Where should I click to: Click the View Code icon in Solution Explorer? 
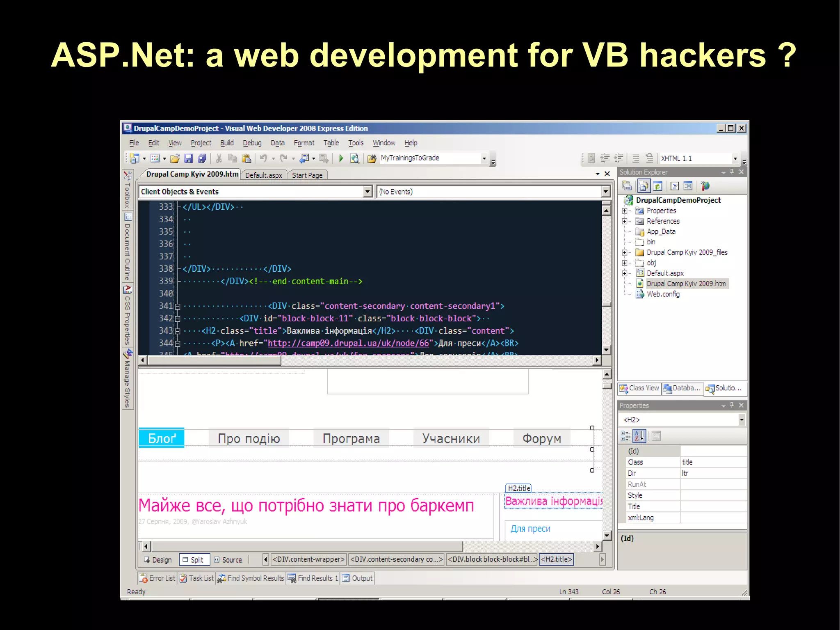click(x=674, y=186)
